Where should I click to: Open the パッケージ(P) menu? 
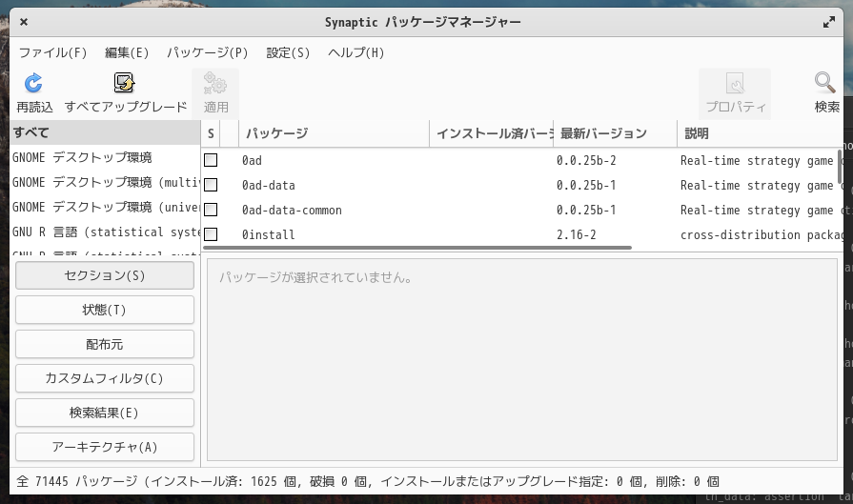coord(207,52)
